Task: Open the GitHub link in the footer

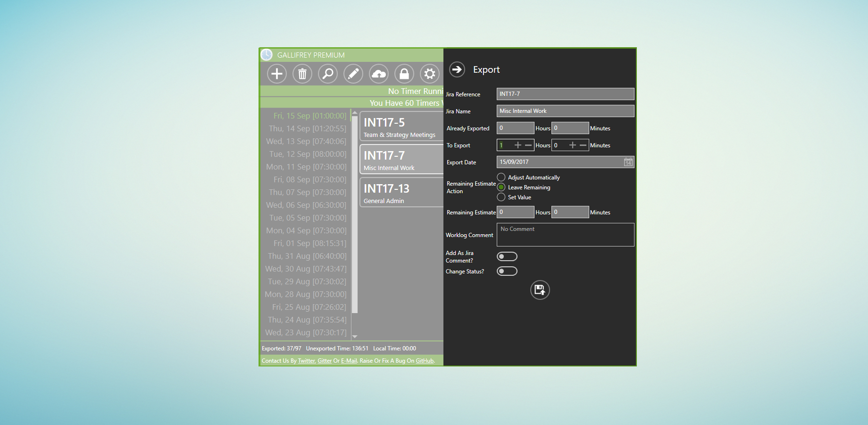Action: (425, 361)
